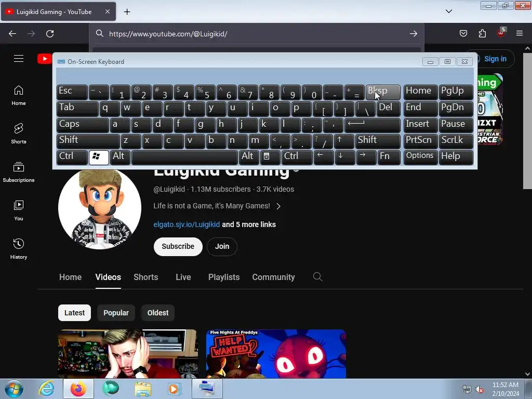This screenshot has height=399, width=532.
Task: Click the browser back arrow
Action: point(12,34)
